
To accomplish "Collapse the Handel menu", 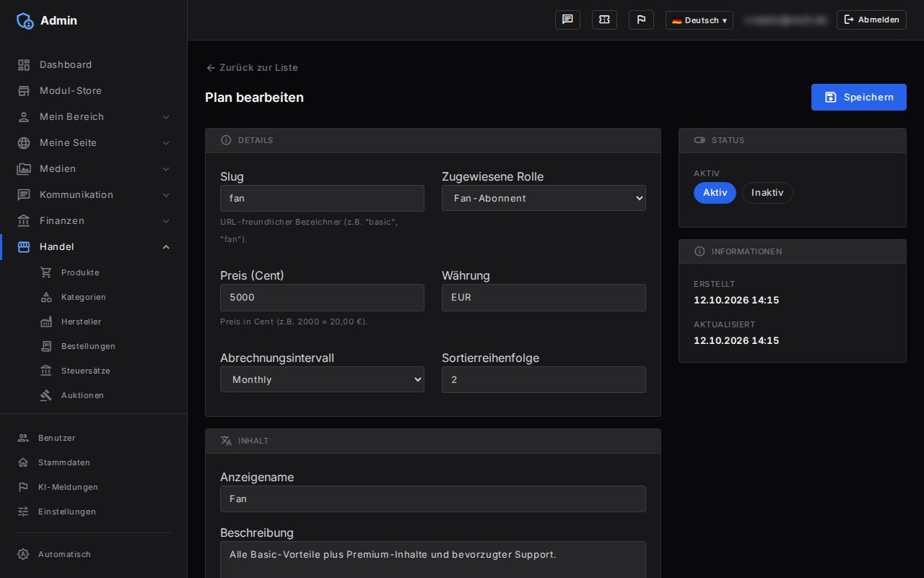I will (94, 247).
